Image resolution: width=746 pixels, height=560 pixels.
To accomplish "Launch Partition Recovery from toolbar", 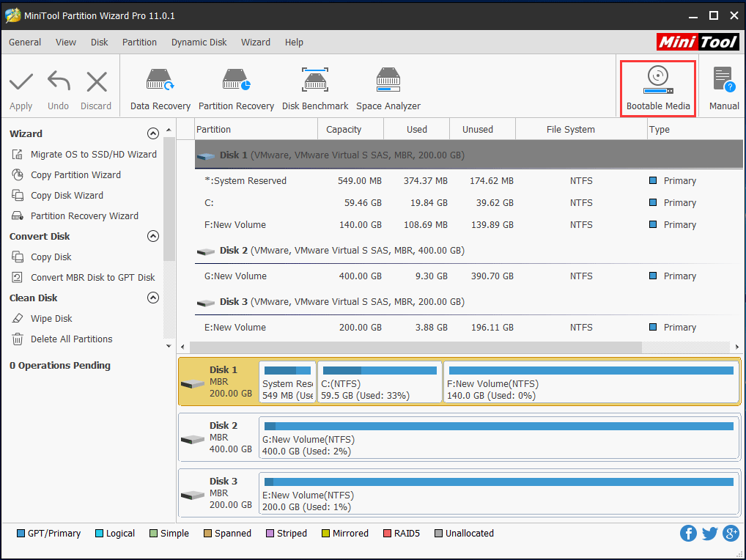I will click(236, 89).
